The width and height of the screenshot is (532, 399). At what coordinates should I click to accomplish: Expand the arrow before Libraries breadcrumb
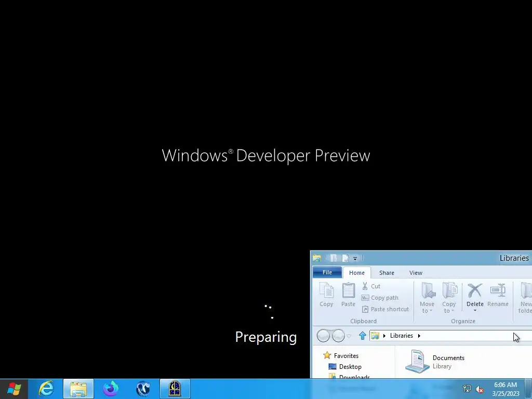[x=384, y=336]
